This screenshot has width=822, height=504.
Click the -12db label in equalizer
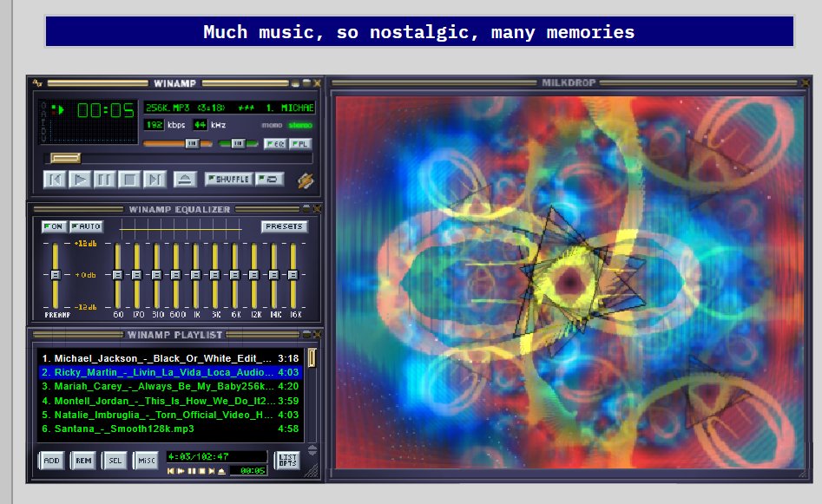85,307
